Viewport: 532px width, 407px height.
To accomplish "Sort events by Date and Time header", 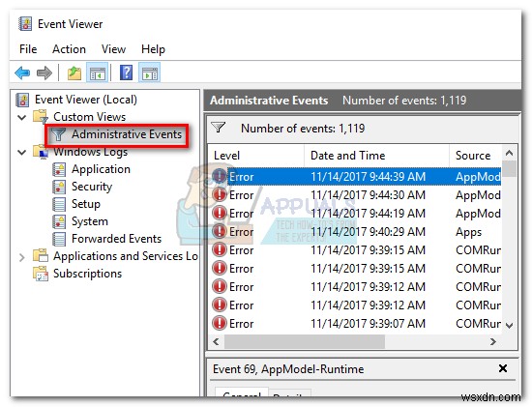I will coord(376,156).
